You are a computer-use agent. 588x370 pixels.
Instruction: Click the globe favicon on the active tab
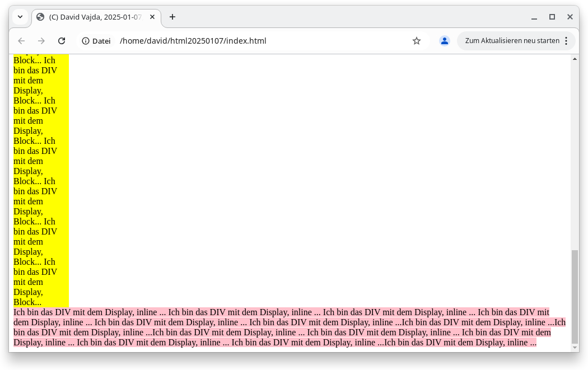pyautogui.click(x=40, y=17)
